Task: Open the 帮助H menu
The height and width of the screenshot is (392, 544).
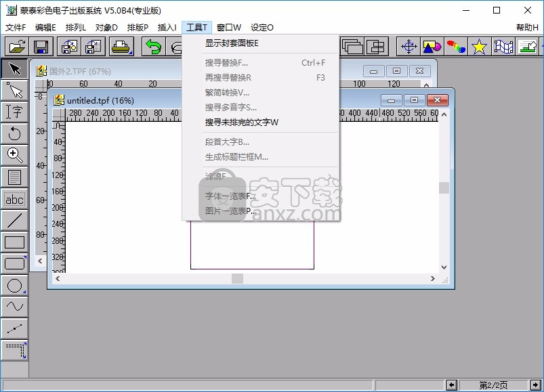Action: click(x=527, y=27)
